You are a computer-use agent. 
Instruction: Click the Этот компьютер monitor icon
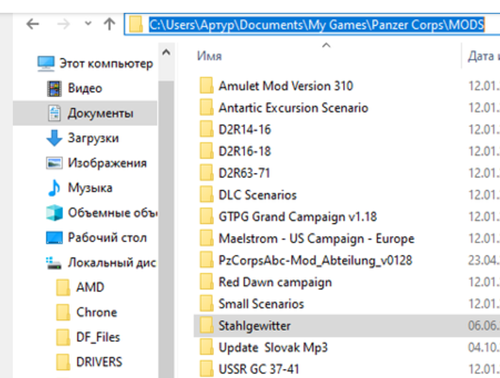[46, 63]
